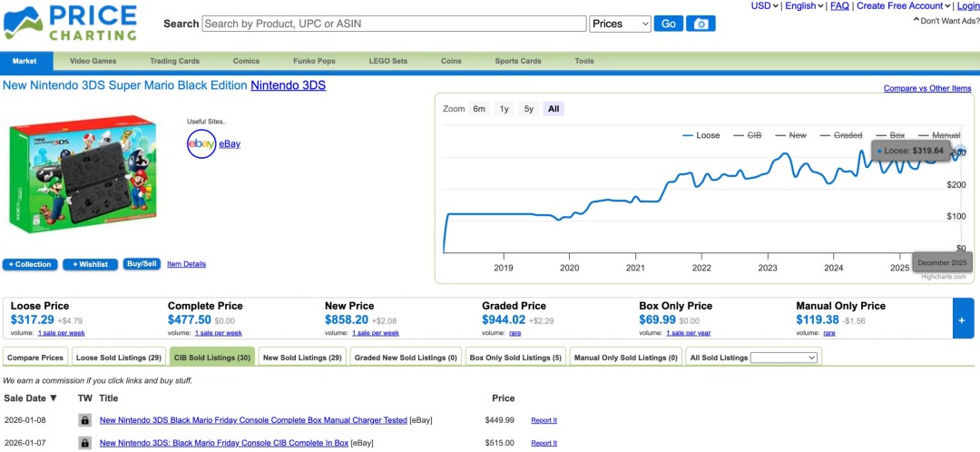Click lock icon on 2026-01-08 sale row
The height and width of the screenshot is (452, 980).
pos(84,420)
